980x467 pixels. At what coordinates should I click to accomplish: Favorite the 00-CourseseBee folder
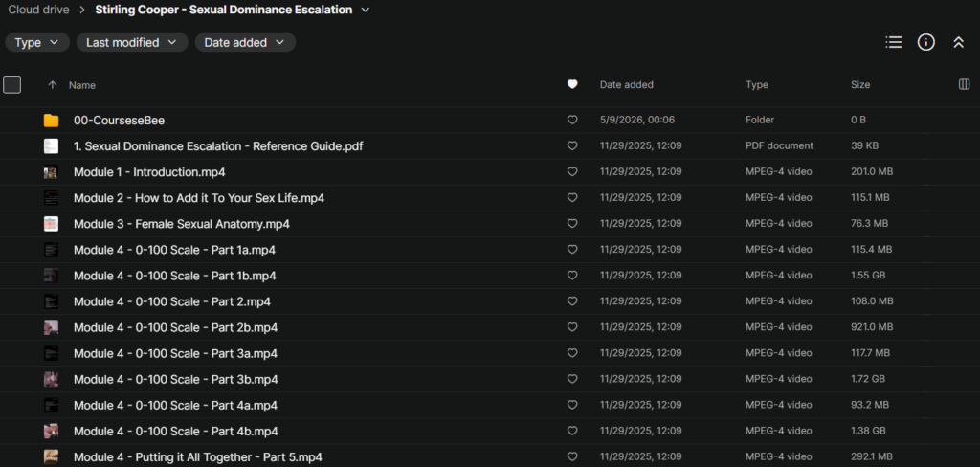572,120
